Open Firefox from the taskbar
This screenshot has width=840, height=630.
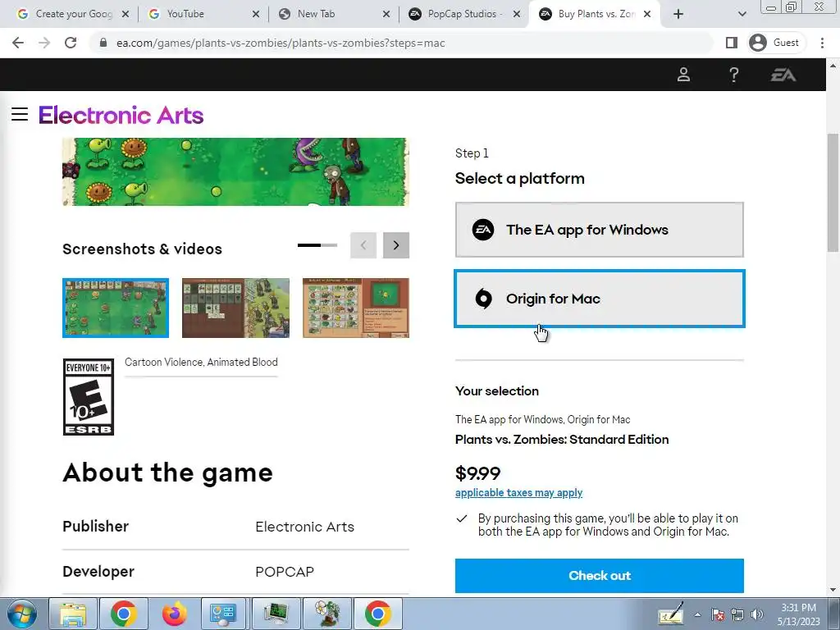(x=175, y=614)
